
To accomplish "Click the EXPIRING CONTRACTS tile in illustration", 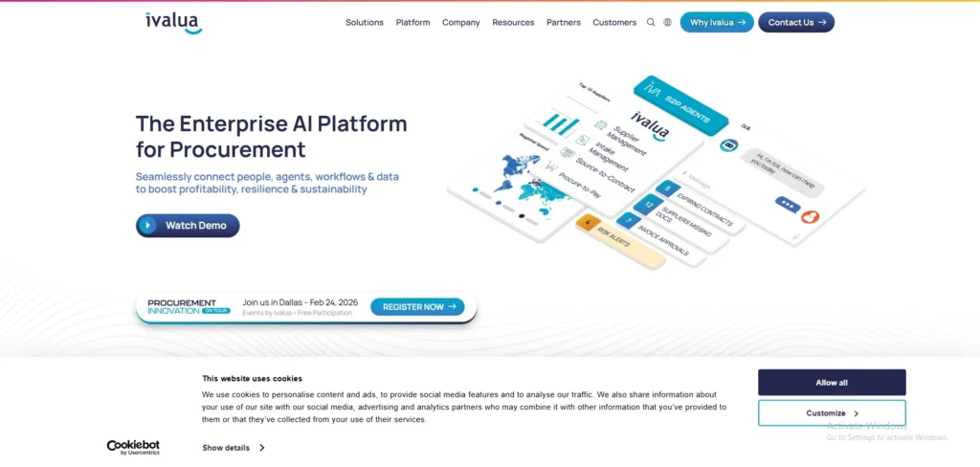I will coord(700,209).
